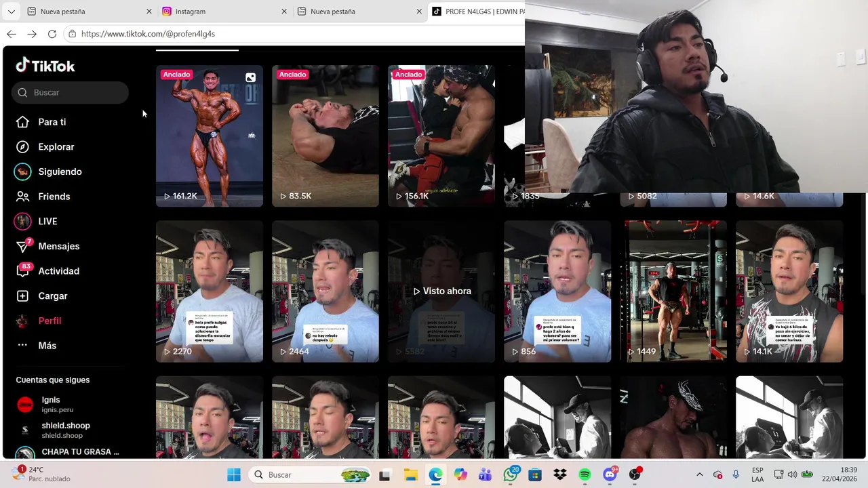This screenshot has height=488, width=868.
Task: Click the taskbar Buscar search box
Action: [x=310, y=475]
